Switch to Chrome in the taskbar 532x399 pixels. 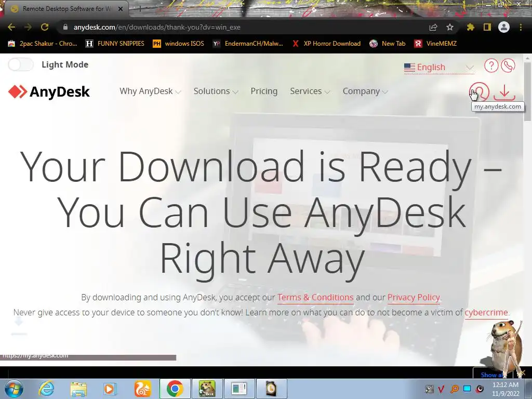[x=175, y=389]
